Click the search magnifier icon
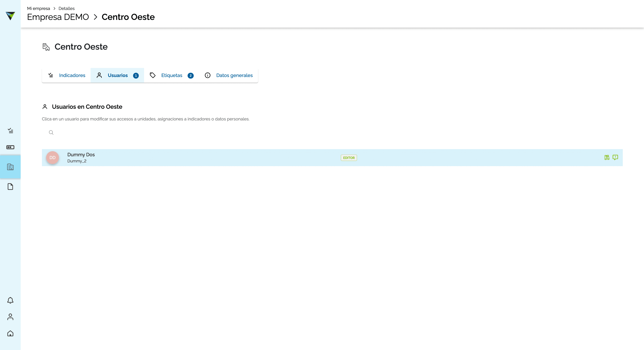644x350 pixels. 51,132
